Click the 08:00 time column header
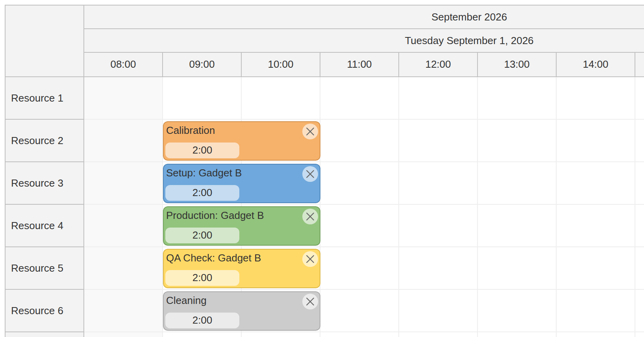The image size is (644, 337). pos(123,65)
